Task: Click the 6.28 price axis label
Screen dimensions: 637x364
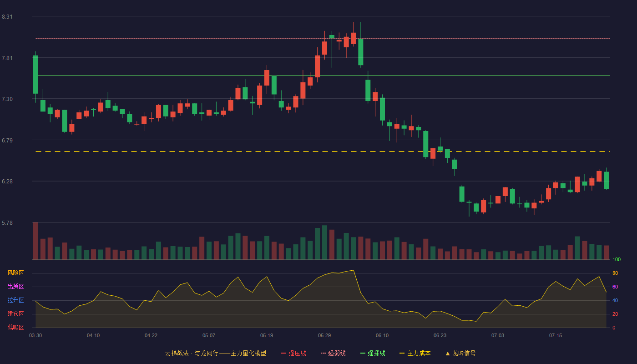Action: 7,182
